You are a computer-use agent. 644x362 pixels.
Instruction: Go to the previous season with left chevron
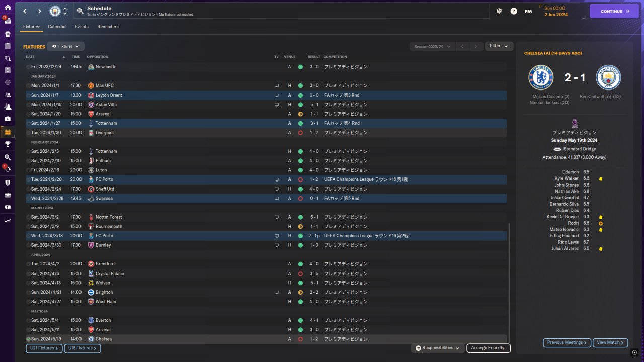pos(462,46)
